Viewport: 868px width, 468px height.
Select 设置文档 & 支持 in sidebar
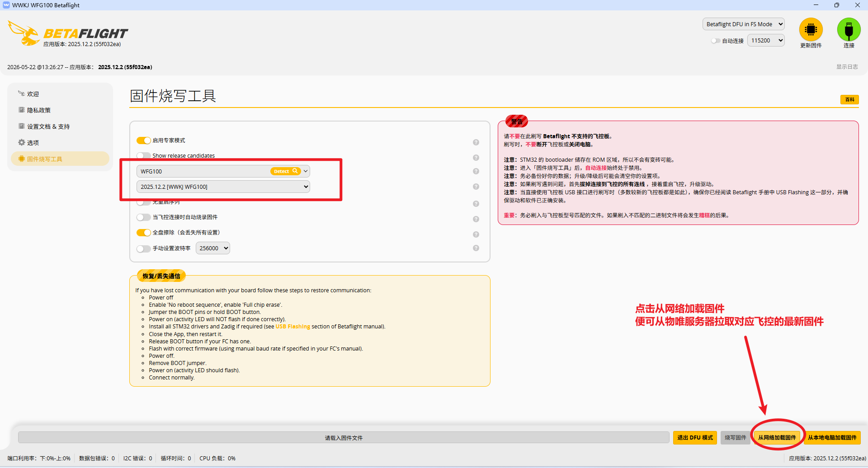(x=60, y=126)
